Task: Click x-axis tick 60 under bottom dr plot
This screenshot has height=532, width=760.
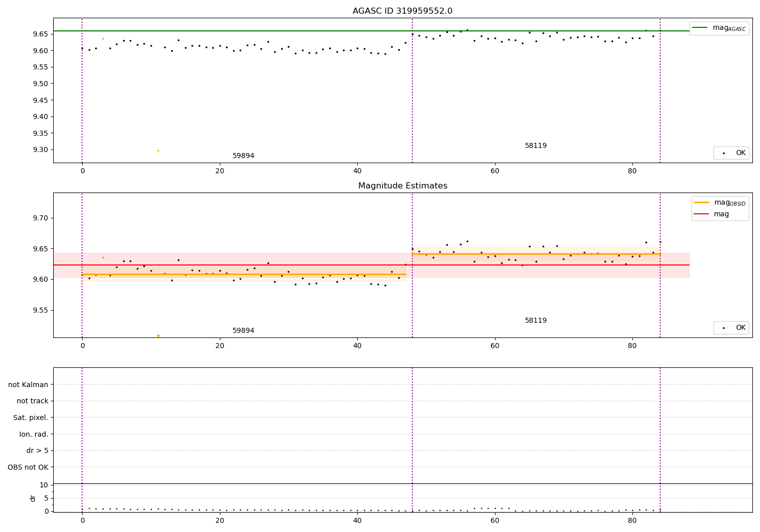Action: (x=495, y=521)
